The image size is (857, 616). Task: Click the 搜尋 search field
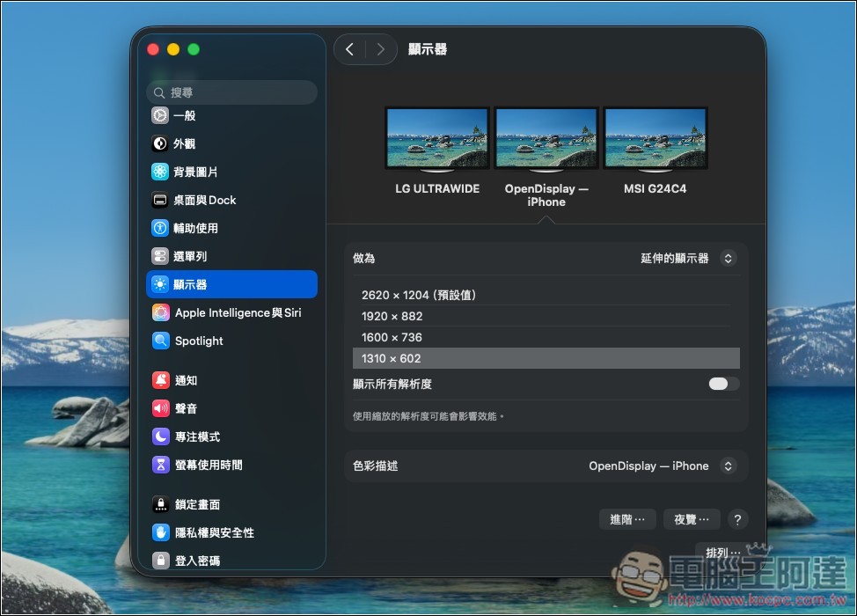click(x=231, y=92)
